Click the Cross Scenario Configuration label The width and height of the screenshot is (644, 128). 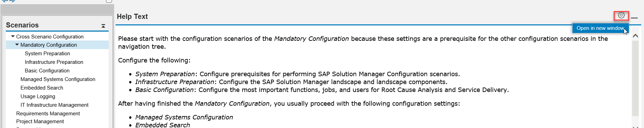pos(50,37)
